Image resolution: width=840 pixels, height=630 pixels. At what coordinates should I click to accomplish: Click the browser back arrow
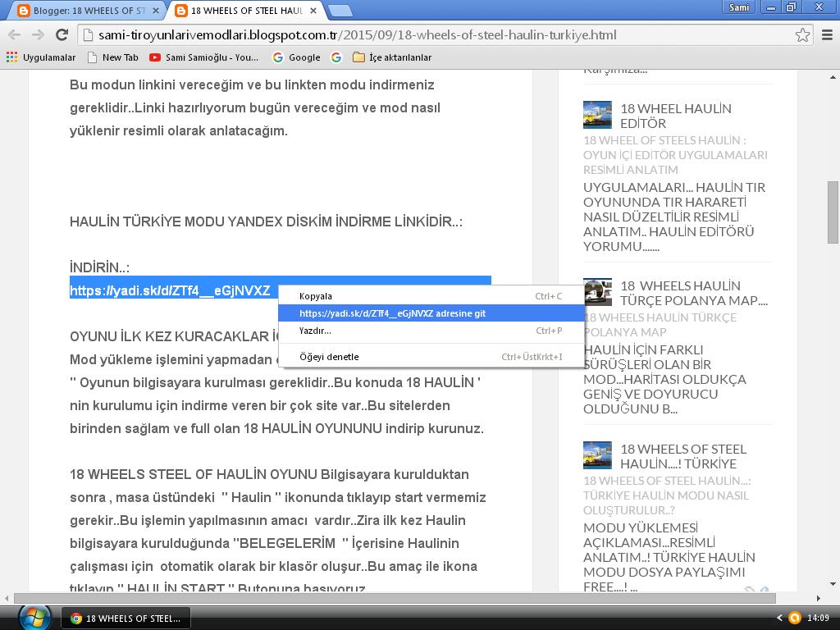tap(15, 35)
